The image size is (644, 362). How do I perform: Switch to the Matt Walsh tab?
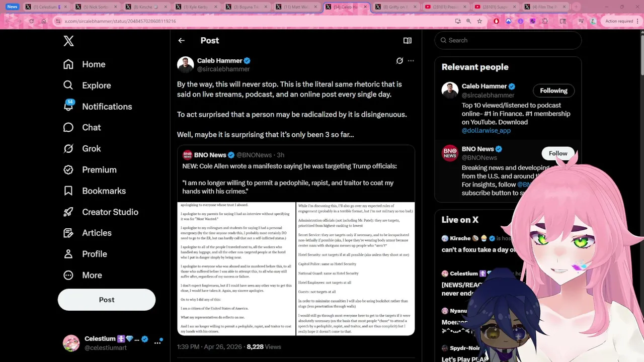pos(296,7)
